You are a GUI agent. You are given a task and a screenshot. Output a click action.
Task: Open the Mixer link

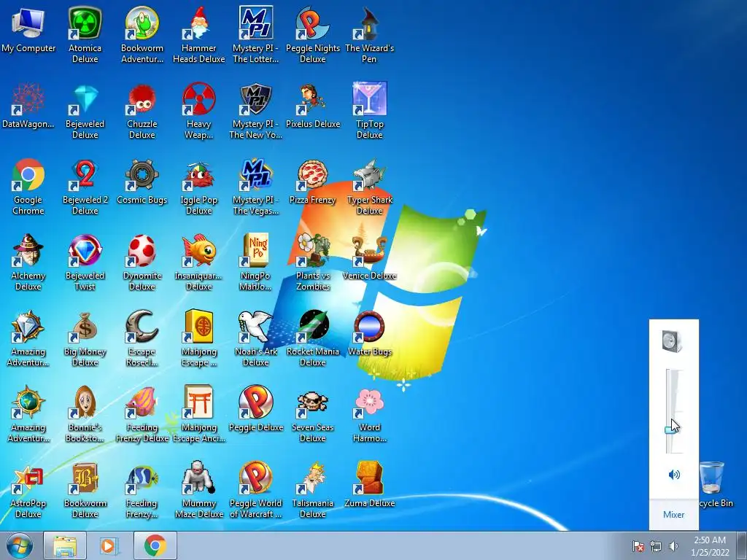click(x=673, y=514)
